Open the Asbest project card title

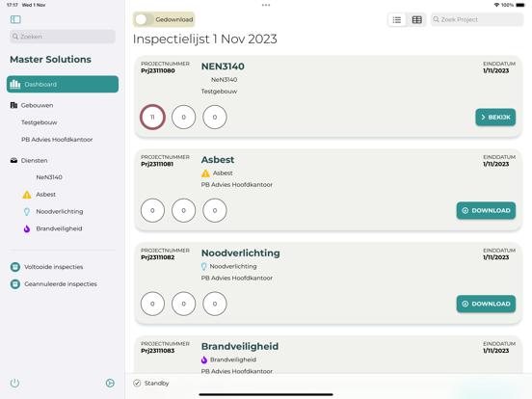pyautogui.click(x=218, y=160)
